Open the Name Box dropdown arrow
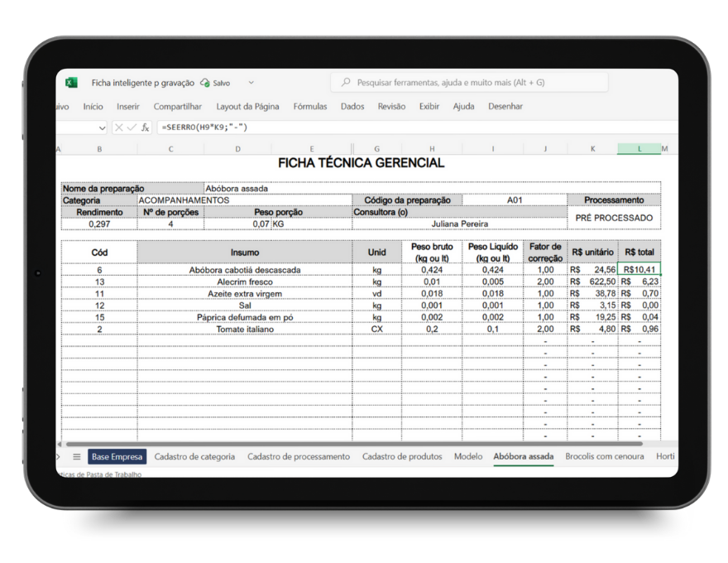 pyautogui.click(x=102, y=128)
